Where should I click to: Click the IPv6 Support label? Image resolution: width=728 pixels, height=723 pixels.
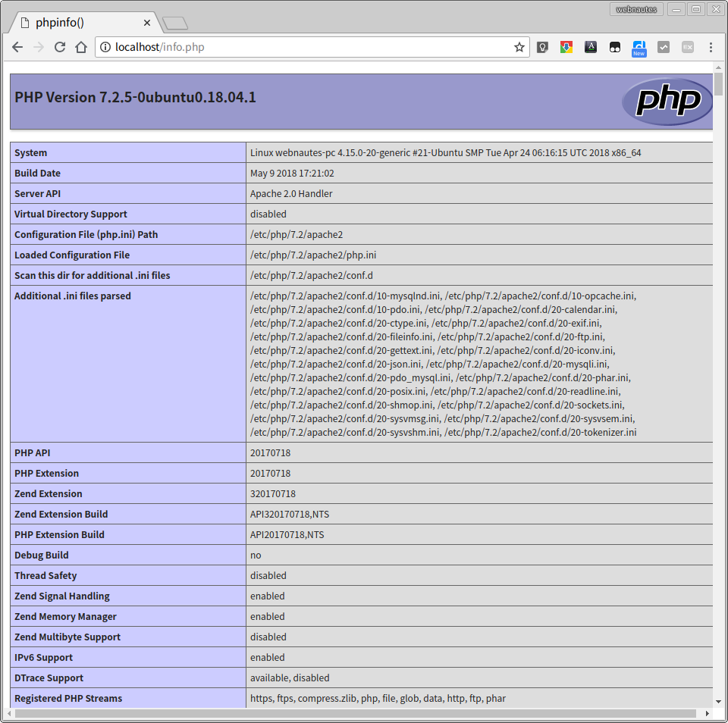point(44,656)
